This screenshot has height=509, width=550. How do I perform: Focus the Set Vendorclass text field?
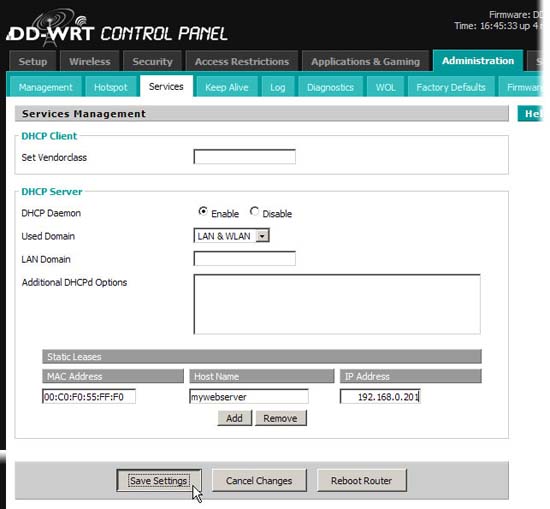click(244, 156)
